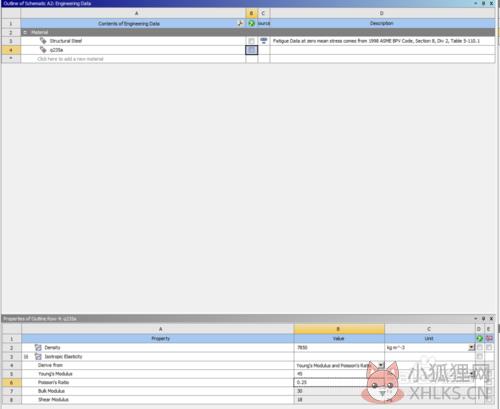The height and width of the screenshot is (409, 500).
Task: Click the filter pin icon in Contents header
Action: click(240, 23)
